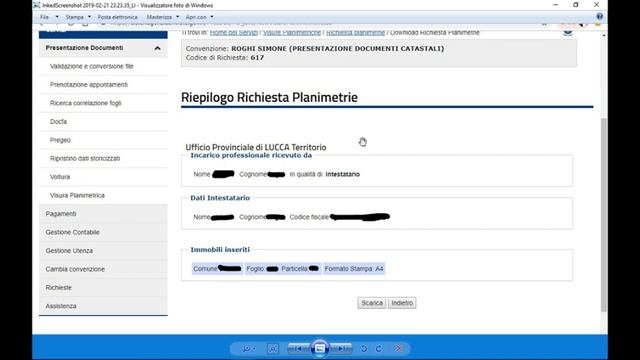
Task: Open the Gestione Utenza section
Action: point(103,251)
